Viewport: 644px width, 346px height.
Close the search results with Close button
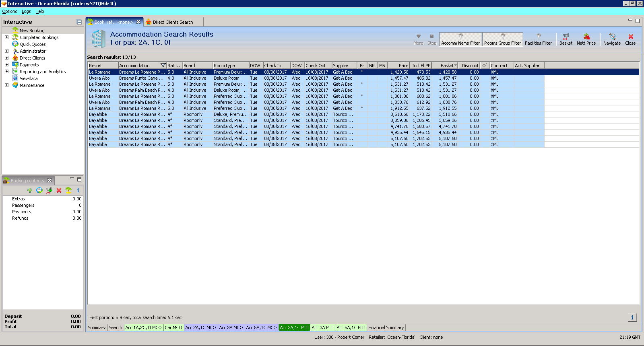coord(630,39)
